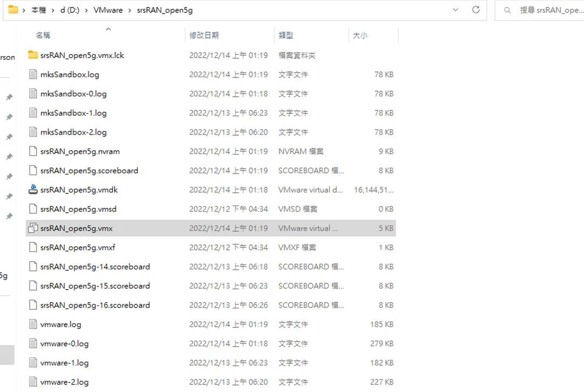Sort files by the 類型 column header
Screen dimensions: 584x392
(286, 36)
